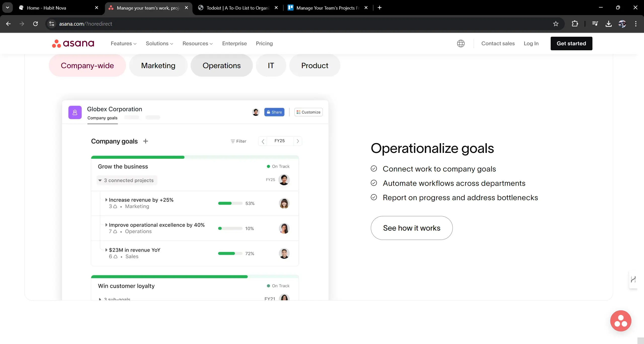The height and width of the screenshot is (344, 644).
Task: Select the IT tab
Action: [x=271, y=66]
